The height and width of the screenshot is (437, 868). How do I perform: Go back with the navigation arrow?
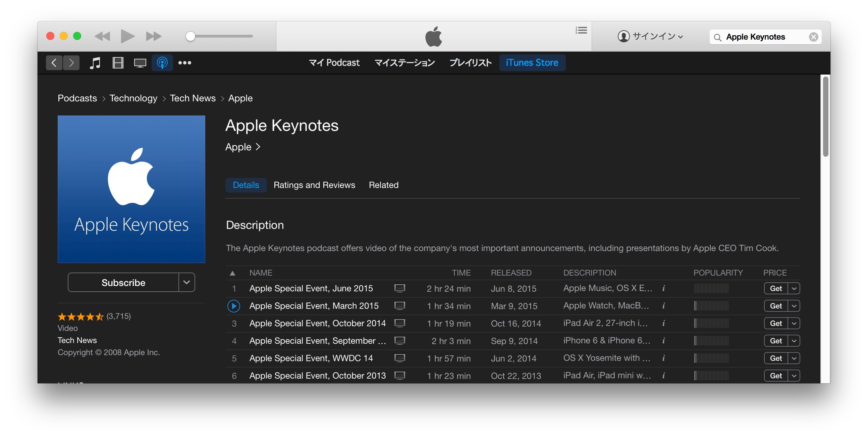(x=54, y=63)
